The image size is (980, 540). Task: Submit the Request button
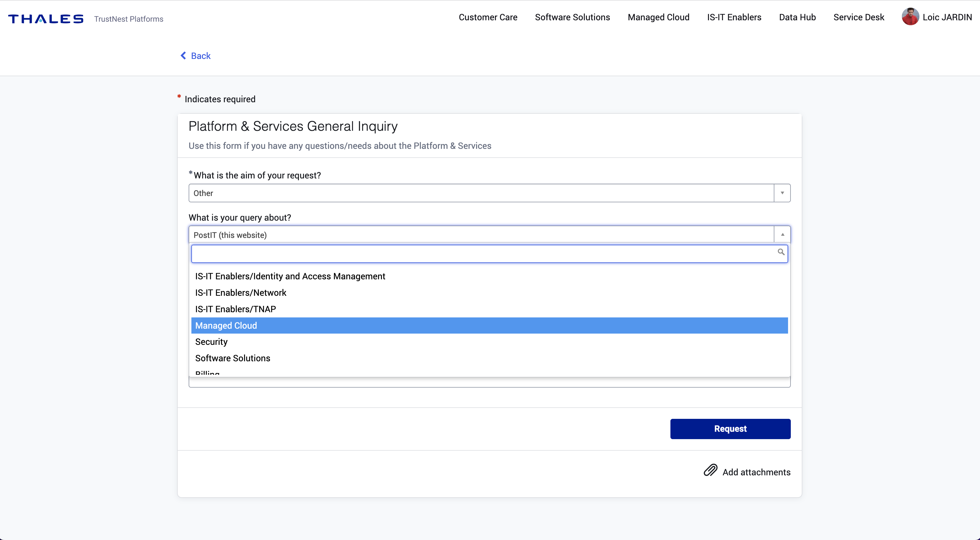730,429
